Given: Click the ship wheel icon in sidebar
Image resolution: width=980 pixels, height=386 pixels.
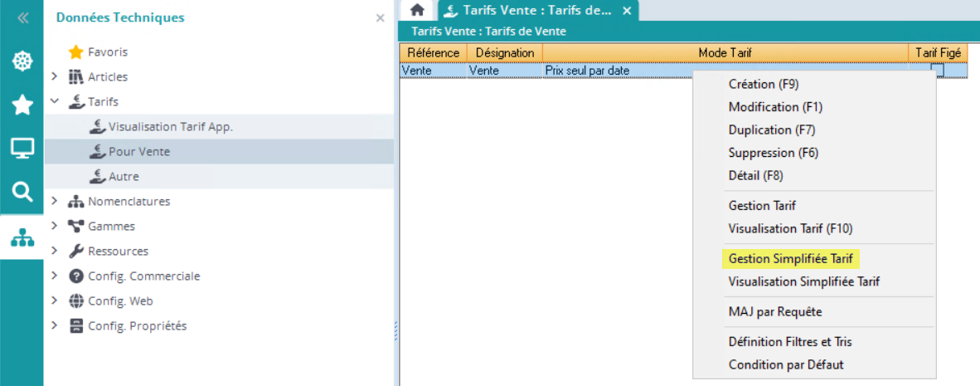Looking at the screenshot, I should pos(22,61).
